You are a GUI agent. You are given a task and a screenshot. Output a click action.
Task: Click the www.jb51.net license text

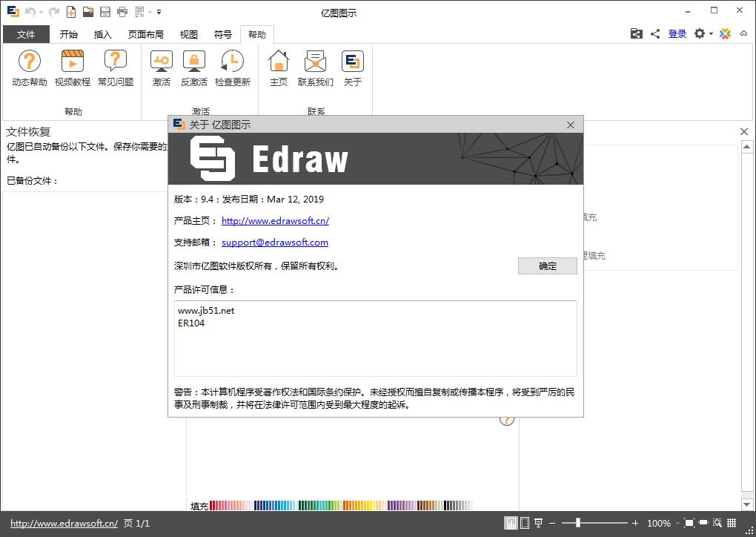coord(206,311)
